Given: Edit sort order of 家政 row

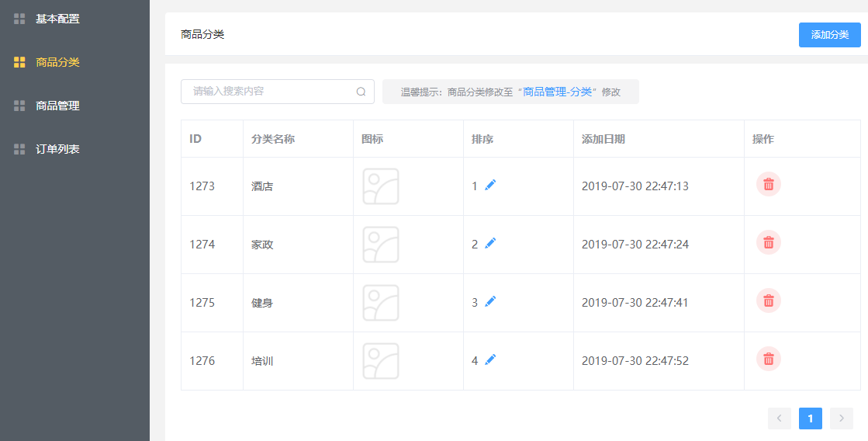Looking at the screenshot, I should click(490, 243).
